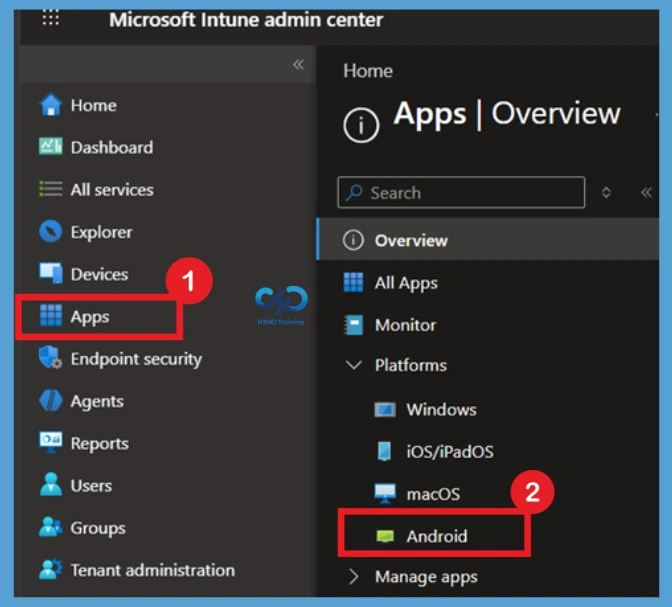Open Users label in sidebar

pyautogui.click(x=91, y=486)
